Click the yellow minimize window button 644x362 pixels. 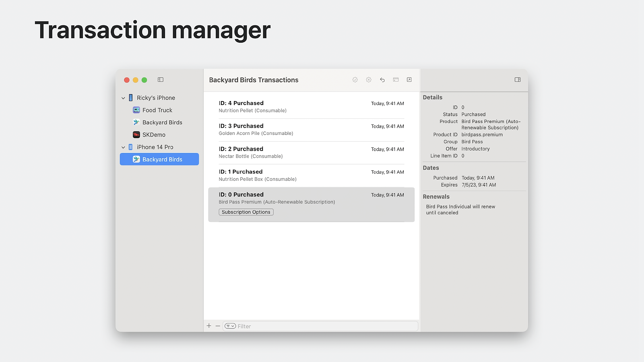tap(136, 80)
